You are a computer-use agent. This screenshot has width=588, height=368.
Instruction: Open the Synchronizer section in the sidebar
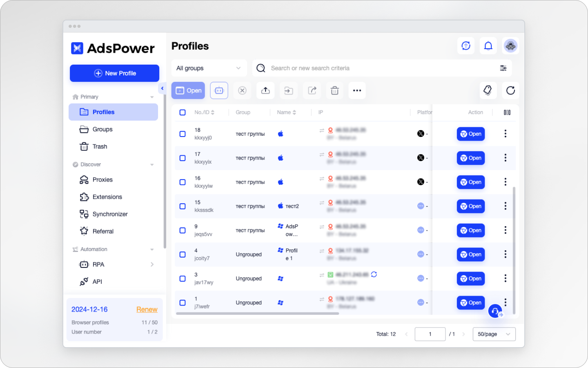(x=110, y=214)
